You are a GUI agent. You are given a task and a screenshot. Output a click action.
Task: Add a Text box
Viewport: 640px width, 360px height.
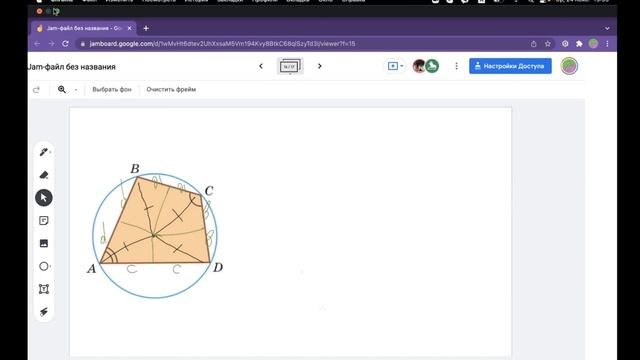click(x=44, y=289)
